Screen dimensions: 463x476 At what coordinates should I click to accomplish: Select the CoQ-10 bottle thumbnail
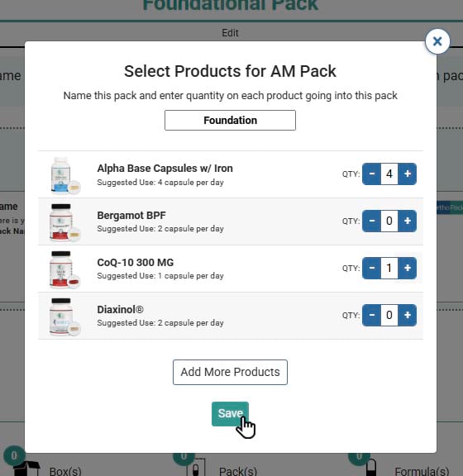point(65,270)
